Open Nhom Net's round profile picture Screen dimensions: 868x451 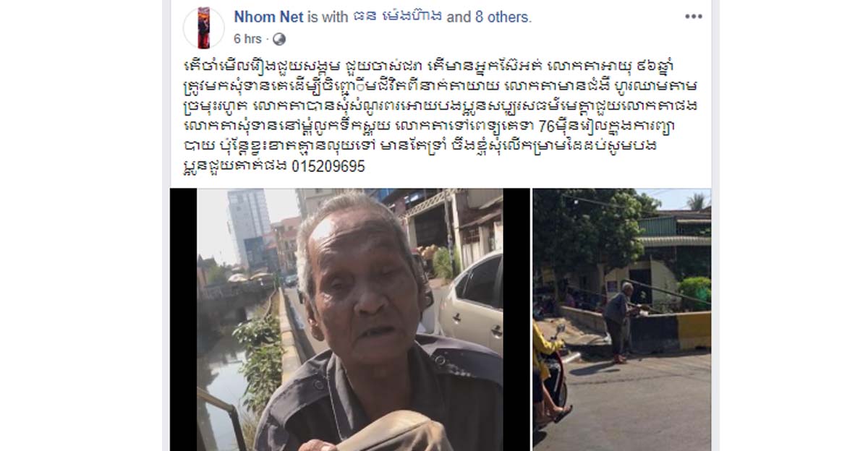point(204,28)
